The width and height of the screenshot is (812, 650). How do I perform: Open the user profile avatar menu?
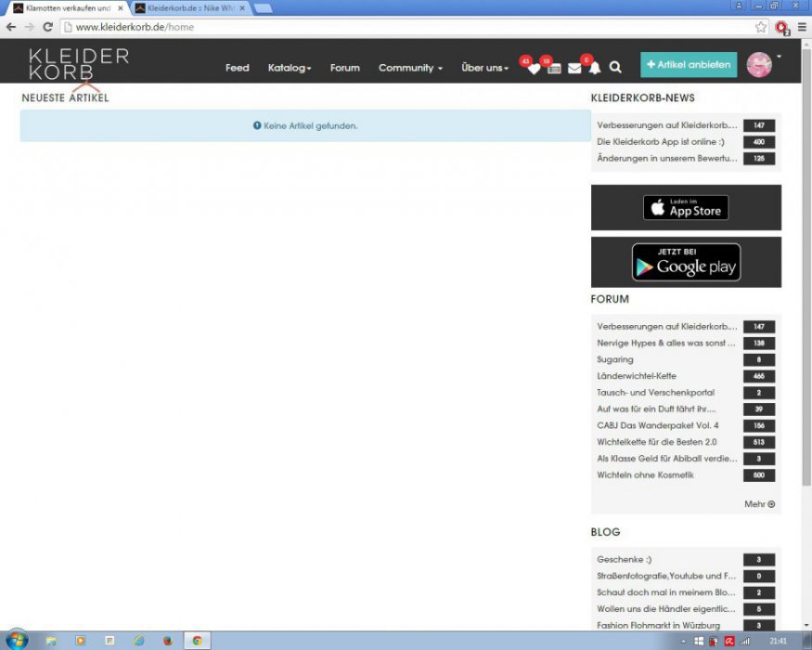pos(760,65)
